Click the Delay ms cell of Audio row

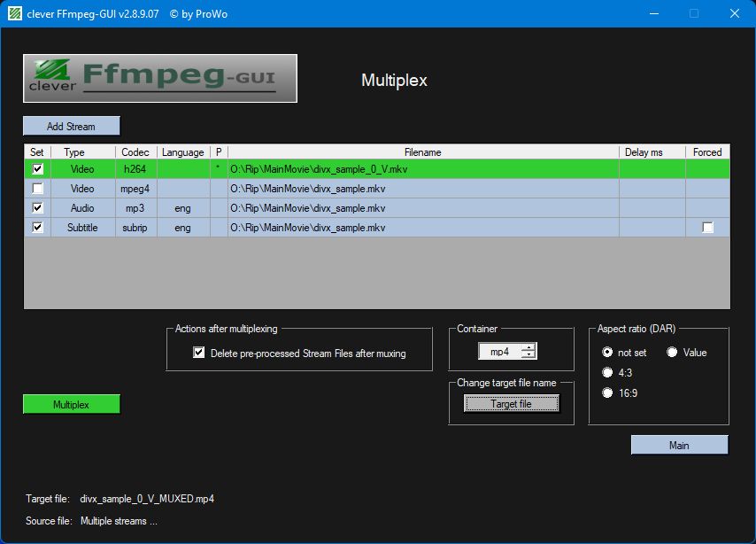(652, 208)
